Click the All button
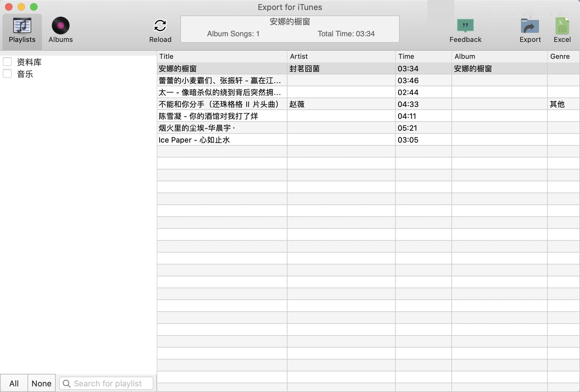The image size is (580, 392). click(x=14, y=383)
